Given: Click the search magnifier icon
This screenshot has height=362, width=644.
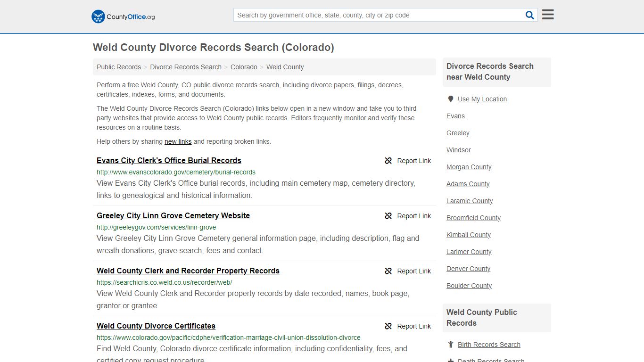Looking at the screenshot, I should point(530,15).
